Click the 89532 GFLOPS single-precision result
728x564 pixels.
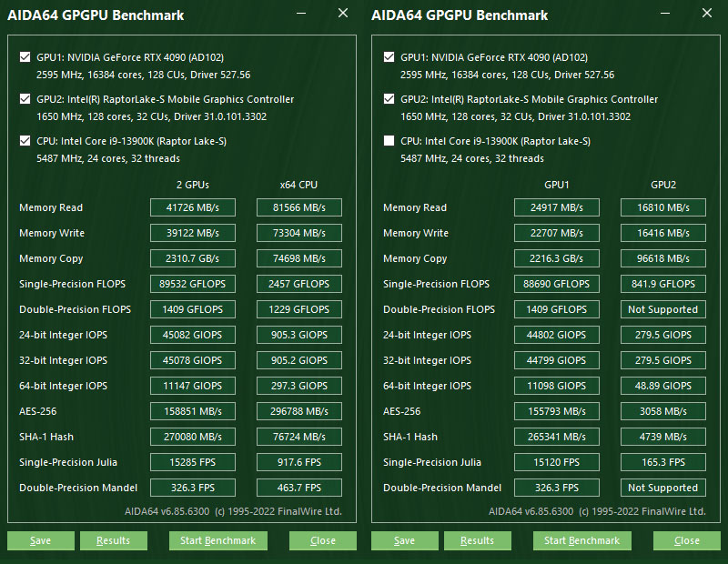pos(193,284)
